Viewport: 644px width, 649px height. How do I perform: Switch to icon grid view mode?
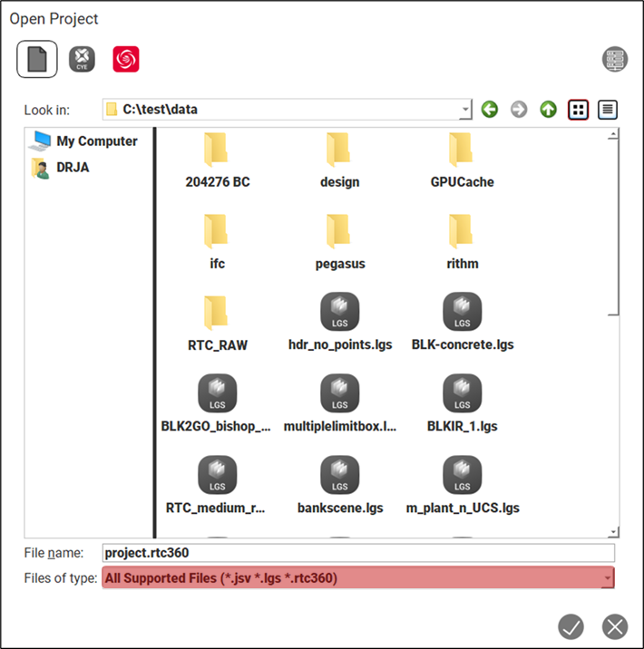point(578,110)
